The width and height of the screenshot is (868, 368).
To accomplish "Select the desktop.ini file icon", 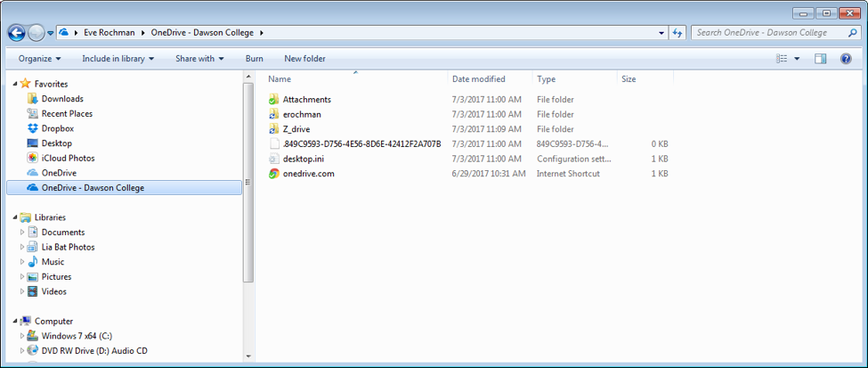I will (273, 159).
